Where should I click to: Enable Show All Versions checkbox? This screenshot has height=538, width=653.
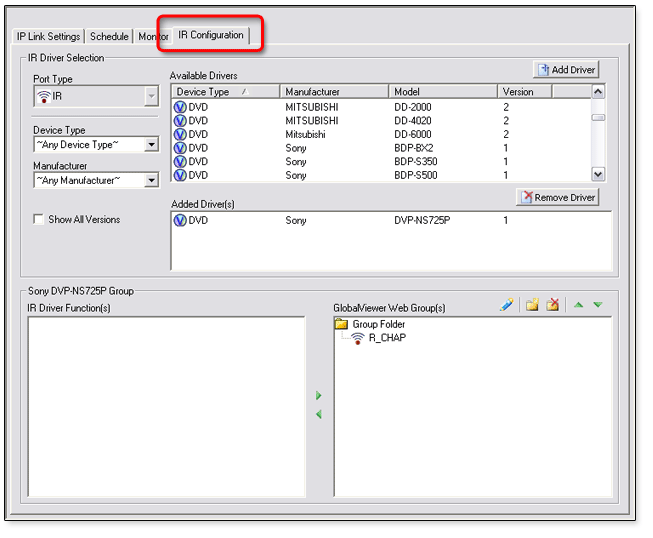coord(39,220)
